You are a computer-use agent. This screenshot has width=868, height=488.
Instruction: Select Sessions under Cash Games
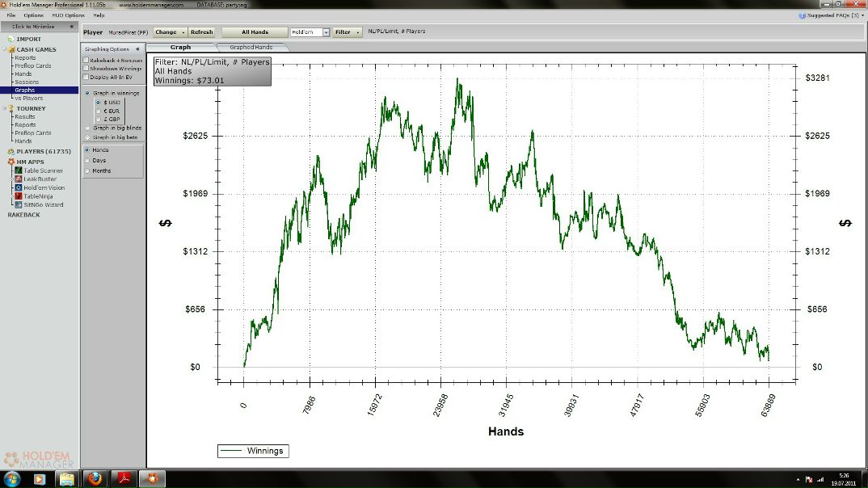pyautogui.click(x=27, y=82)
